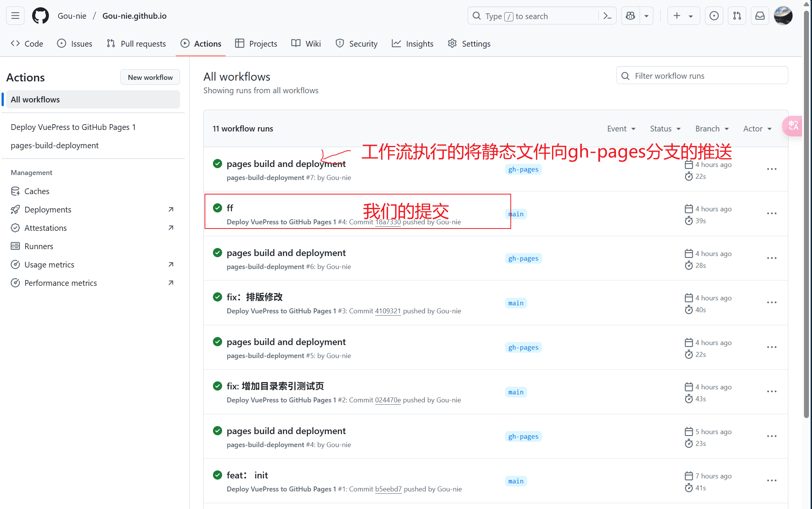Image resolution: width=812 pixels, height=509 pixels.
Task: Expand the Branch filter dropdown
Action: click(x=712, y=129)
